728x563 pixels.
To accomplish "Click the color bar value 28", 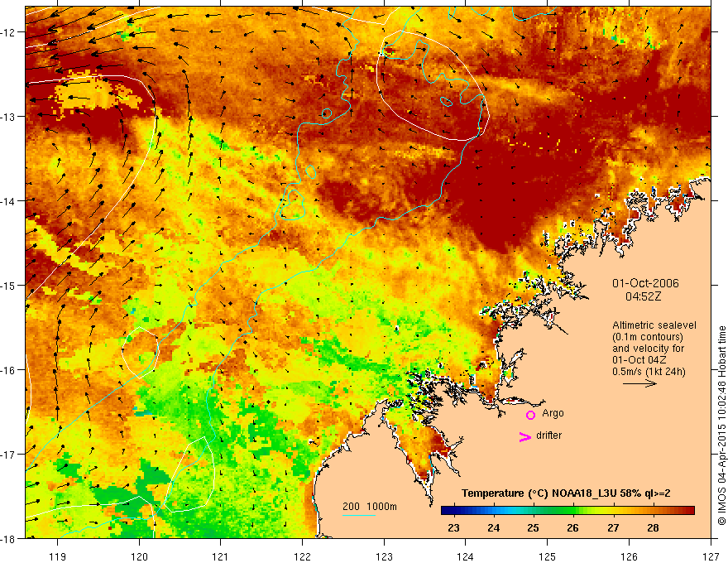I will [x=654, y=527].
